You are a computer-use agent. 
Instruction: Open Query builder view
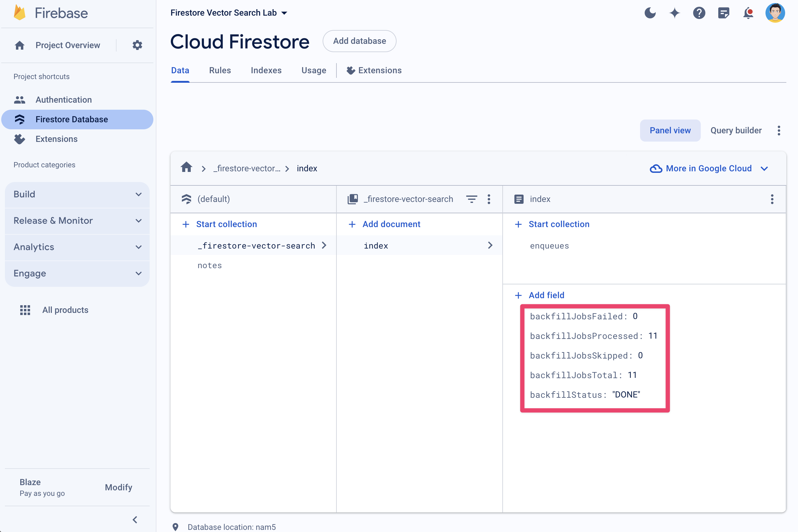735,130
